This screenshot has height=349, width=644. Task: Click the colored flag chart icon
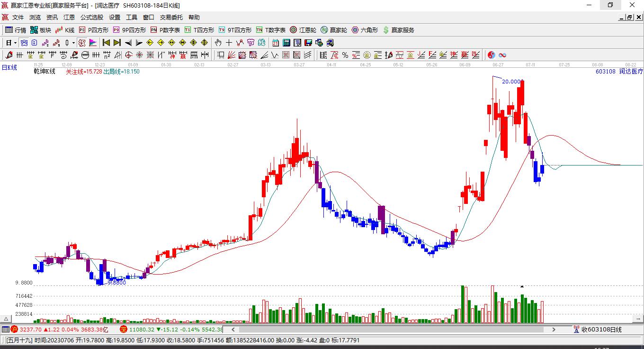(93, 43)
